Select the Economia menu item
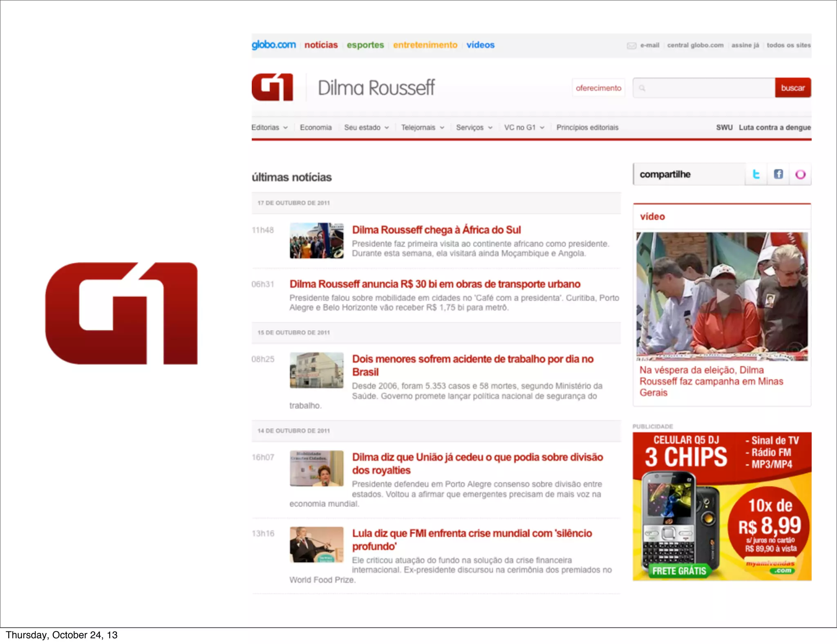Screen dimensions: 837x644 click(316, 127)
